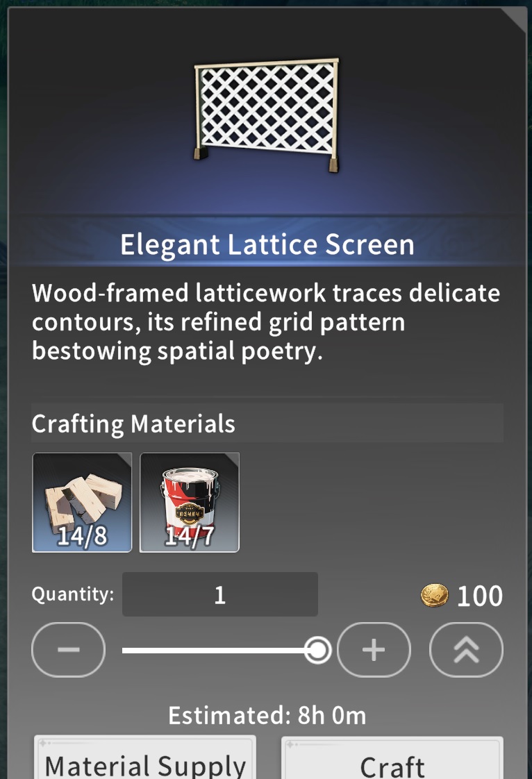Select the paint bucket crafting material
The width and height of the screenshot is (532, 779).
coord(190,502)
